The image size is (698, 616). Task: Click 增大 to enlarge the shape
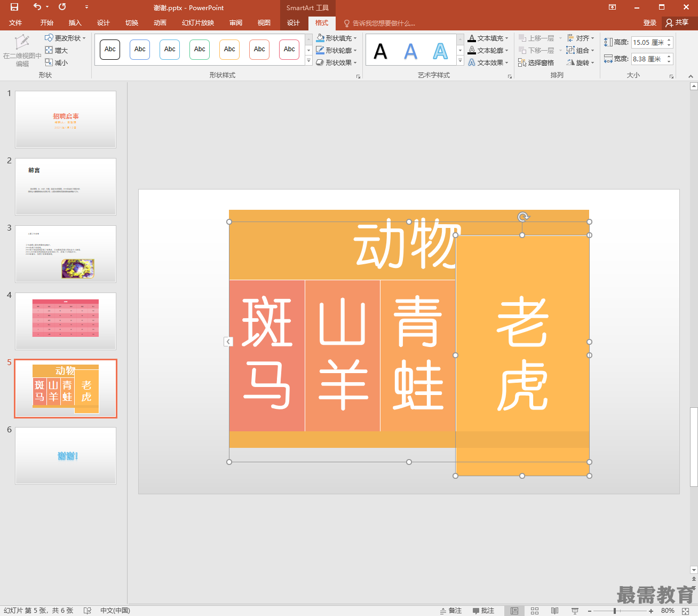(57, 50)
